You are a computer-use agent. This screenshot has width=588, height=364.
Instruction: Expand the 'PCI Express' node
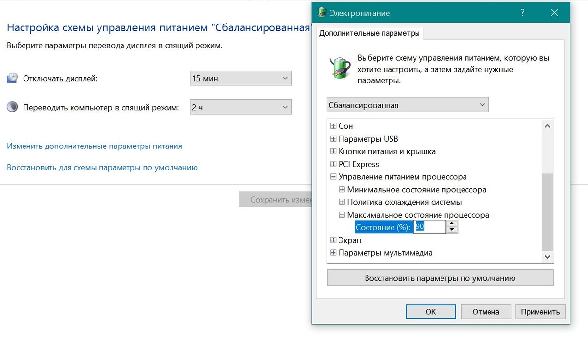pyautogui.click(x=333, y=164)
